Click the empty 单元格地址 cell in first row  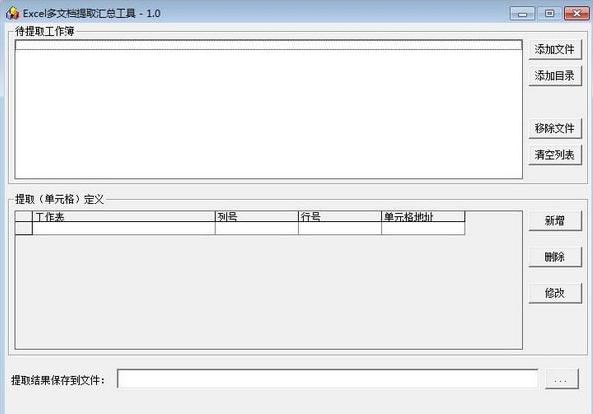point(423,228)
